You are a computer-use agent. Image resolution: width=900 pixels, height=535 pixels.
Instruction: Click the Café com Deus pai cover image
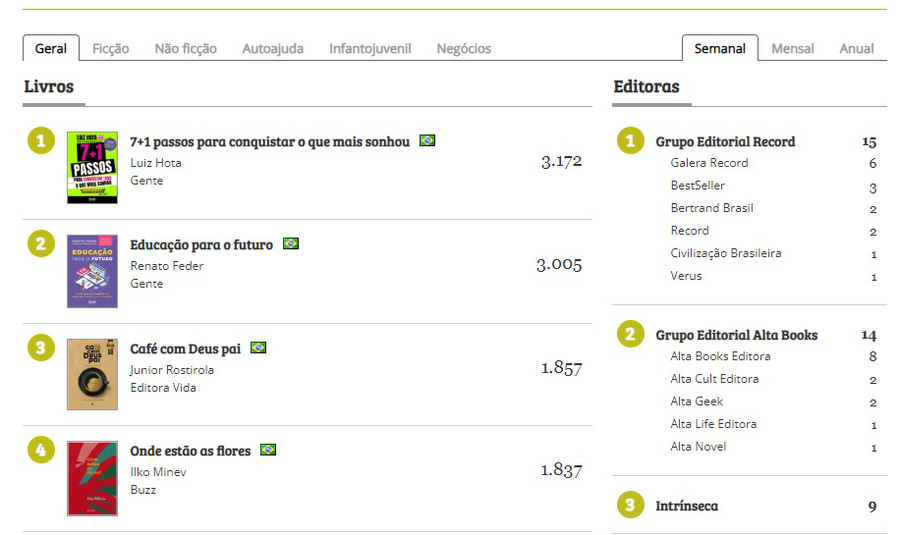point(92,374)
